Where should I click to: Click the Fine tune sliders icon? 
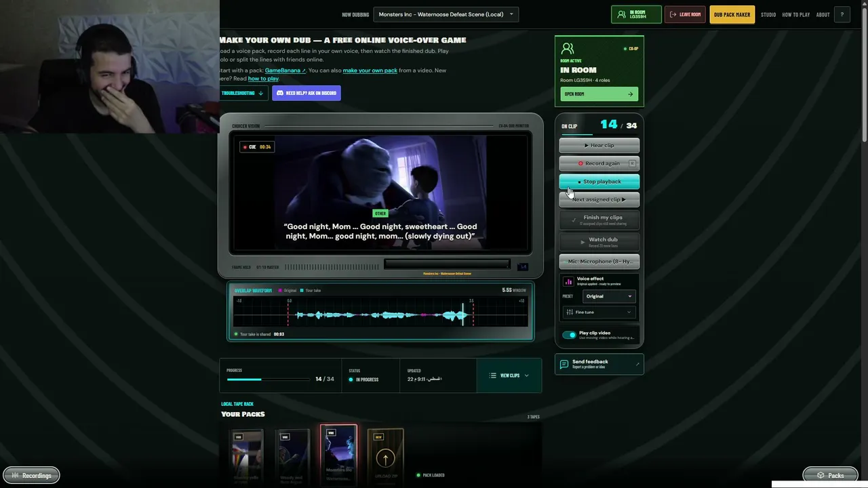coord(570,312)
